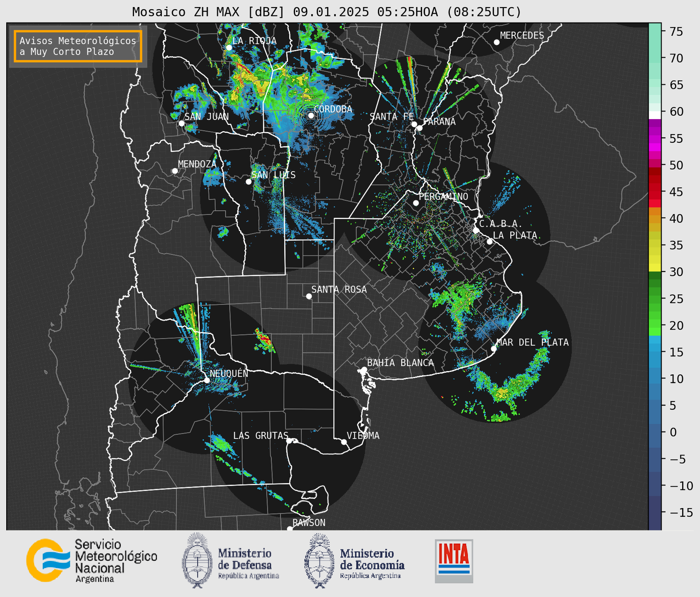Select the SAN JUAN city dot
This screenshot has width=700, height=597.
click(181, 123)
